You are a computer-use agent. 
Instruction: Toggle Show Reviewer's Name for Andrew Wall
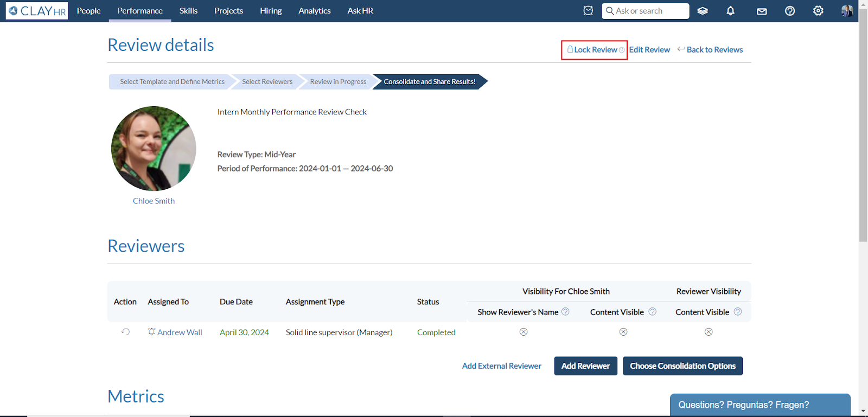(524, 332)
